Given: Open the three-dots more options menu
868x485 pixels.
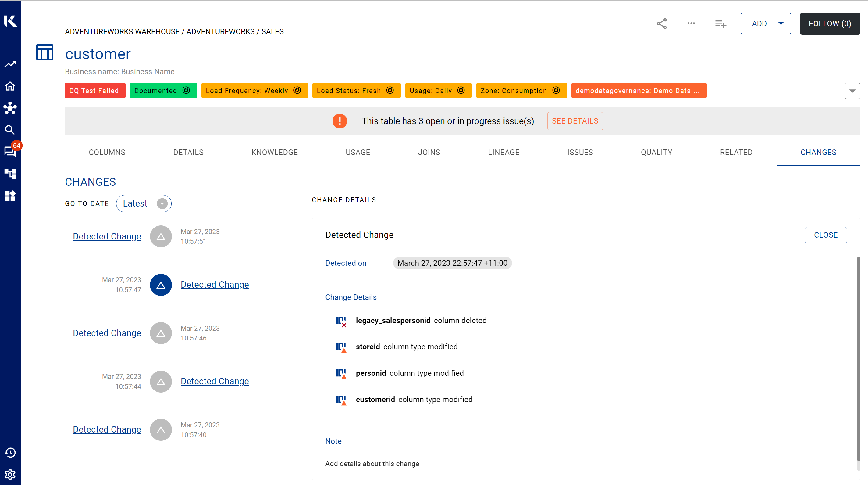Looking at the screenshot, I should point(691,23).
